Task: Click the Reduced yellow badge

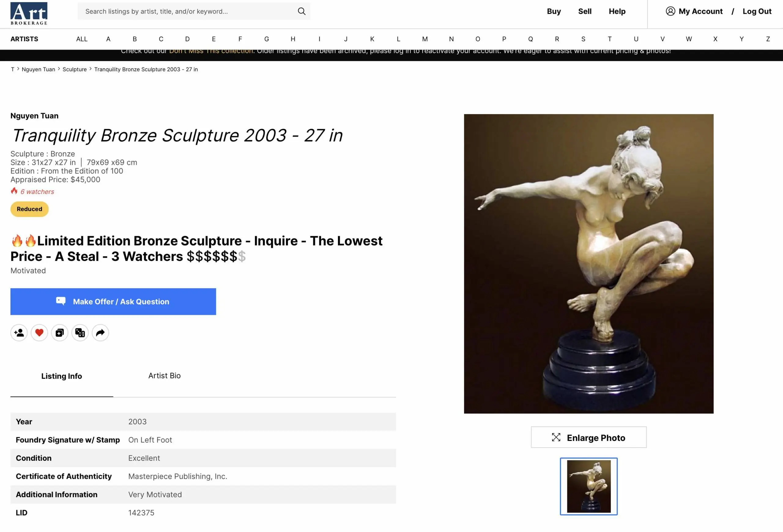Action: tap(30, 209)
